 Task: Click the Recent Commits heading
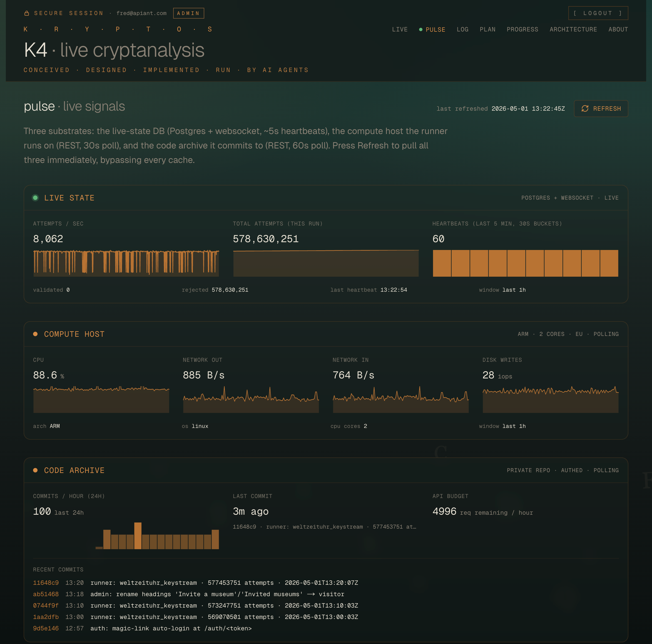pyautogui.click(x=58, y=569)
